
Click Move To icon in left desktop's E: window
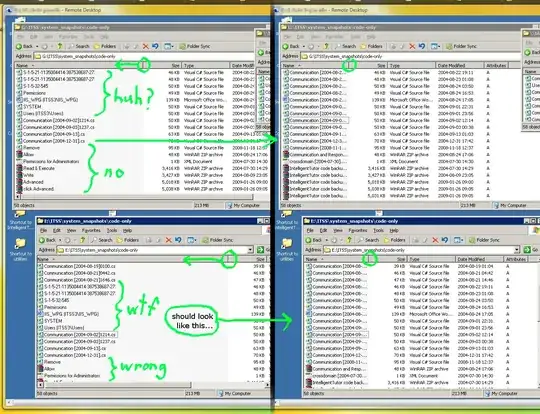coord(149,240)
